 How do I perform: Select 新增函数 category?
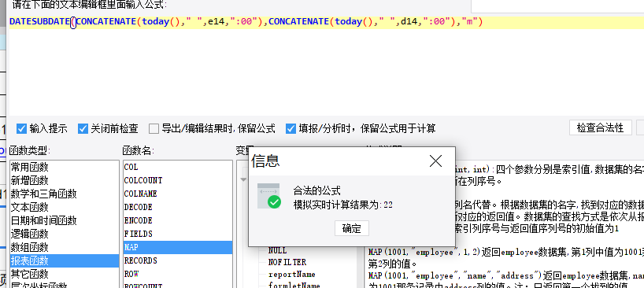(65, 180)
